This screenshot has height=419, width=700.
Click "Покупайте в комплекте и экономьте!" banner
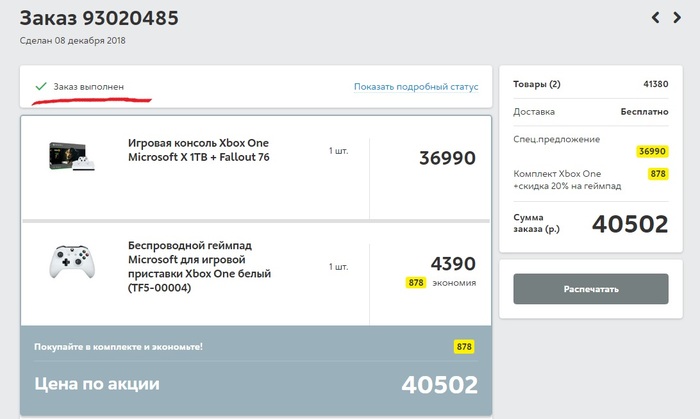coord(119,346)
